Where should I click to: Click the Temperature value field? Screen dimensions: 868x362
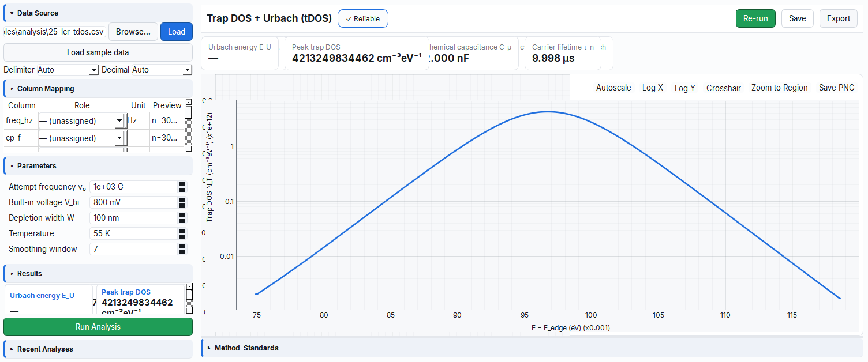click(134, 233)
